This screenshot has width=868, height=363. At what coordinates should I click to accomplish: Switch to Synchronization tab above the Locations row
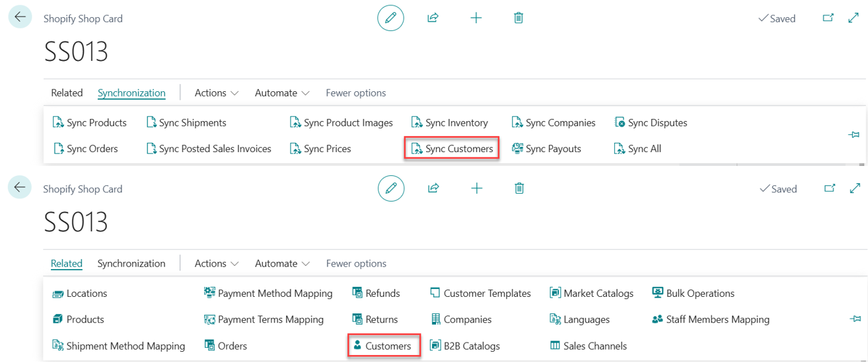[131, 264]
